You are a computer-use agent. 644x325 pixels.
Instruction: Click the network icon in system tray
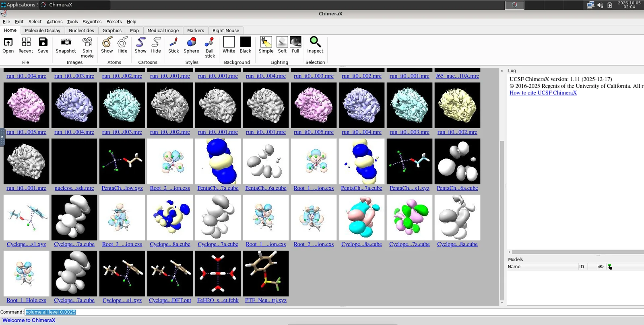[x=590, y=5]
